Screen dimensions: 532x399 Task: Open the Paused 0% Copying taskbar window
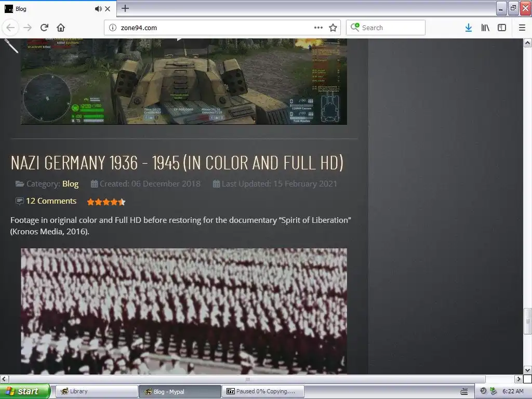(x=263, y=391)
